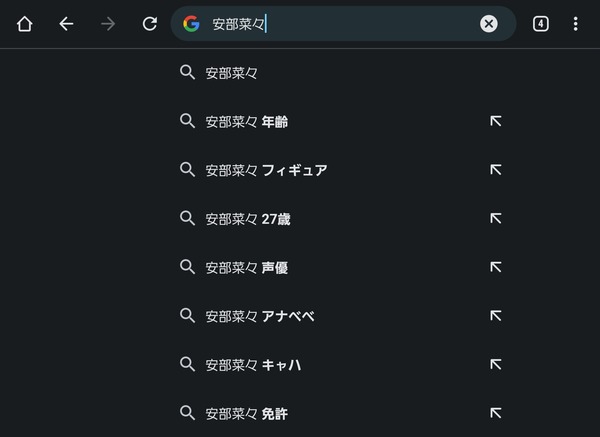Click the Google logo in the address bar
The height and width of the screenshot is (437, 600).
point(191,24)
